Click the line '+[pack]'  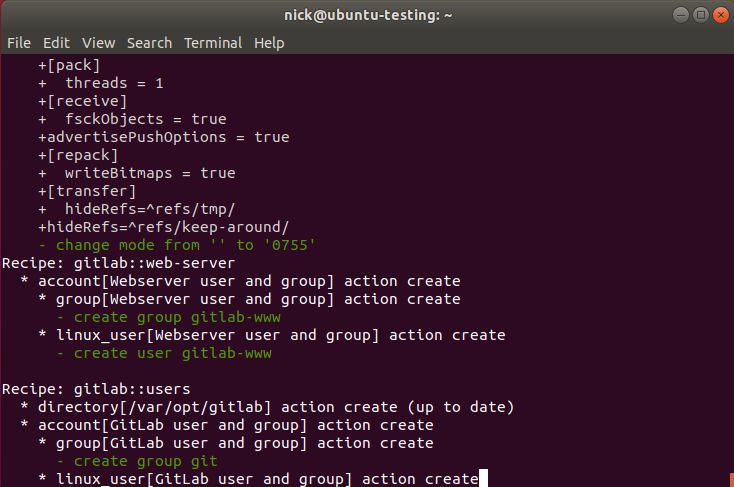(69, 65)
